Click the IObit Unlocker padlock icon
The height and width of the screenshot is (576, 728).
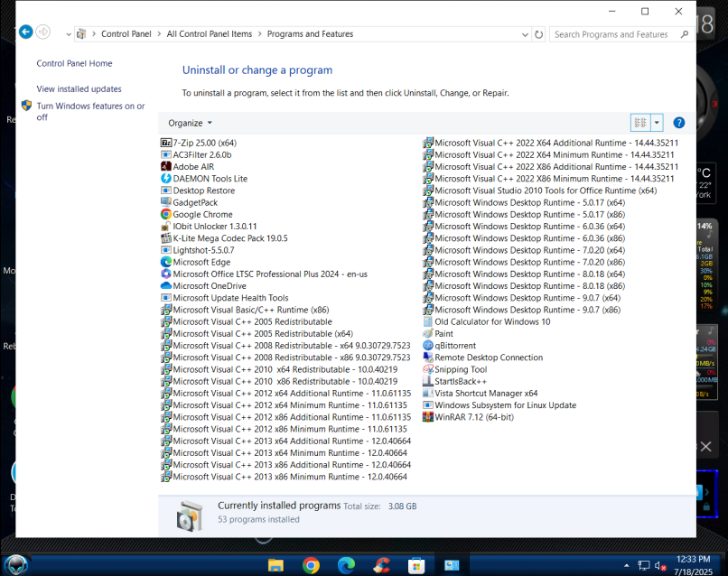click(166, 226)
